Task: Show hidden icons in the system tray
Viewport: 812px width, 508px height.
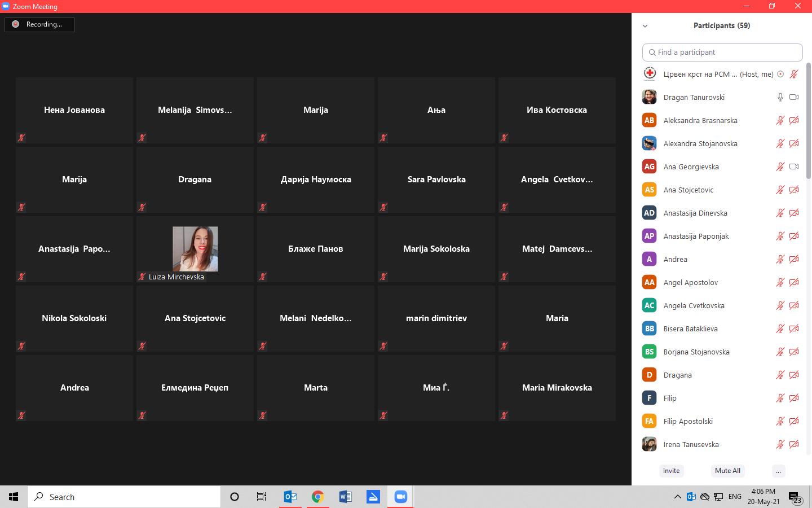Action: point(677,497)
